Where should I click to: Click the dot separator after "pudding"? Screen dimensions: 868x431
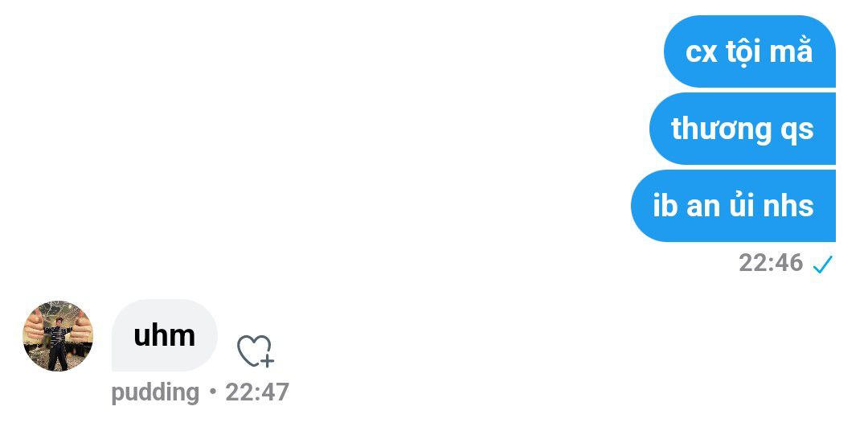pos(212,392)
